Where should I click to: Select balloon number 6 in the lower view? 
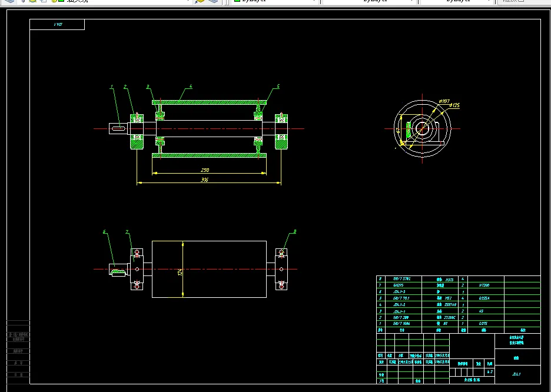point(104,232)
